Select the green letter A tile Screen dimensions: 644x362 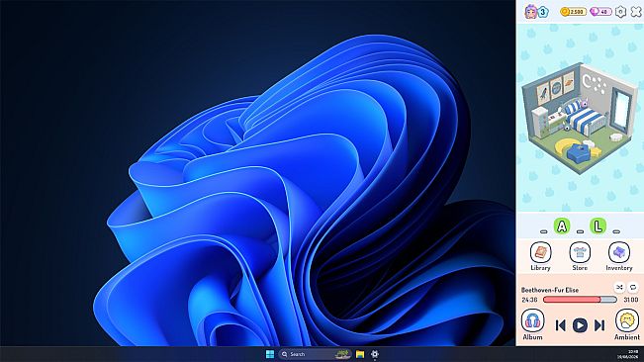(x=562, y=226)
